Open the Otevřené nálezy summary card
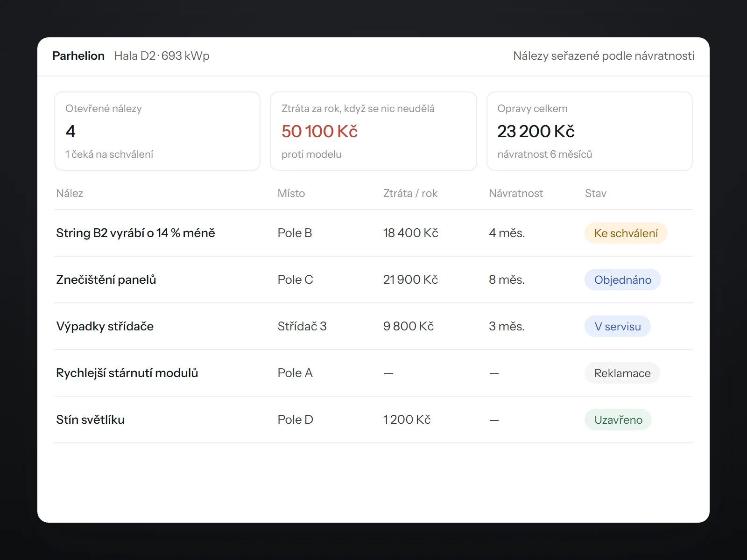This screenshot has width=747, height=560. click(157, 131)
